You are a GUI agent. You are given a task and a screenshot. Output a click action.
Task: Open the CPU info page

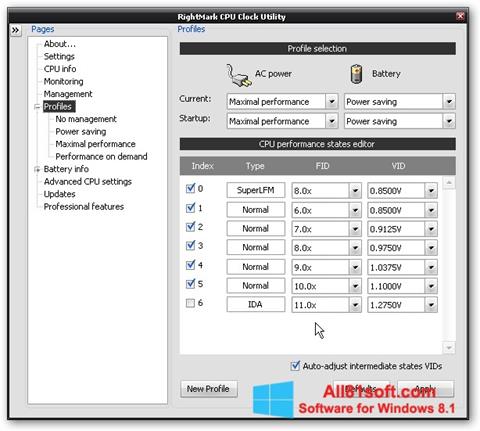point(60,69)
